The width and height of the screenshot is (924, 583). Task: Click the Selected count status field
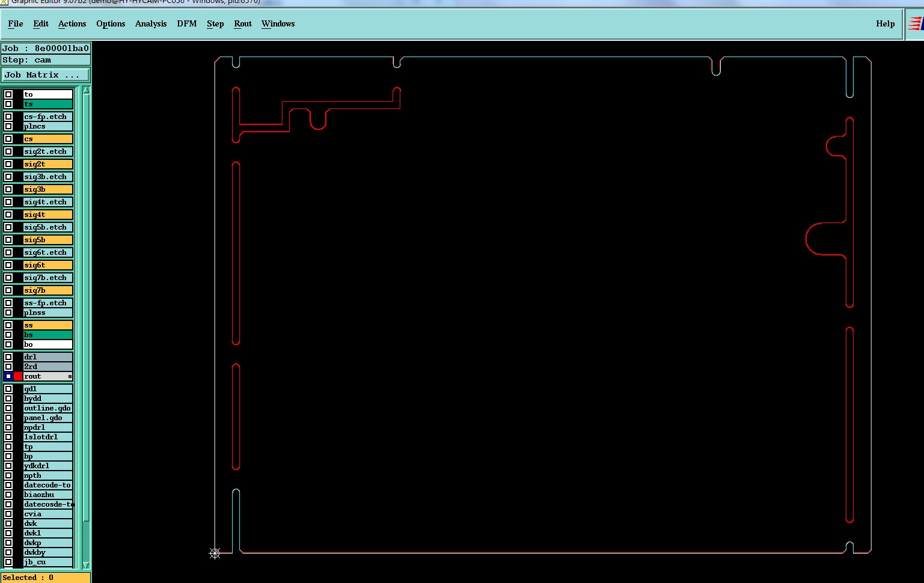[x=46, y=578]
